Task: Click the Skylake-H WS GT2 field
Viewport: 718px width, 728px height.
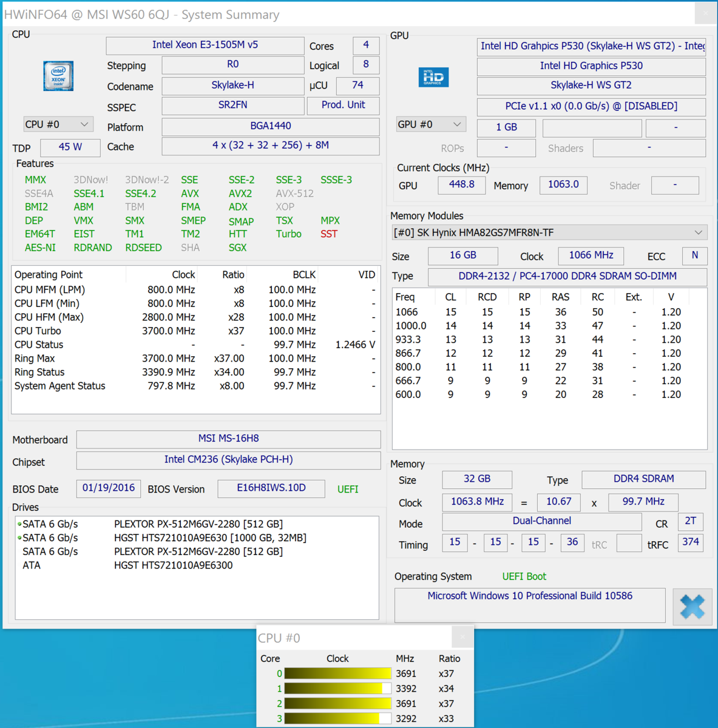Action: click(591, 86)
